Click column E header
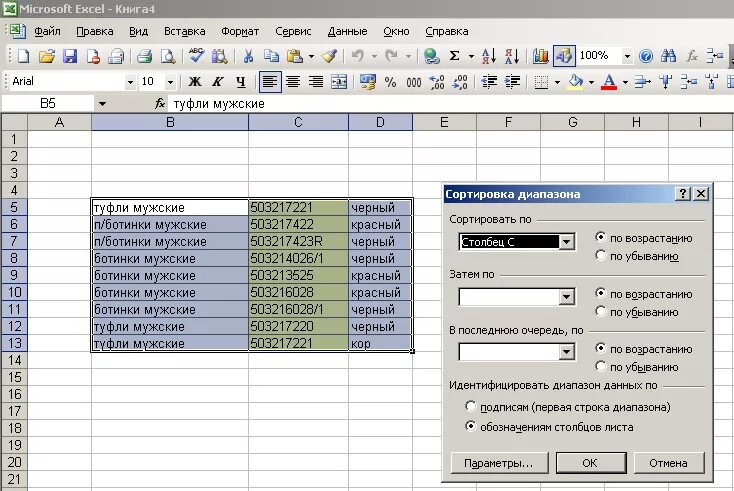This screenshot has width=734, height=491. click(x=444, y=122)
